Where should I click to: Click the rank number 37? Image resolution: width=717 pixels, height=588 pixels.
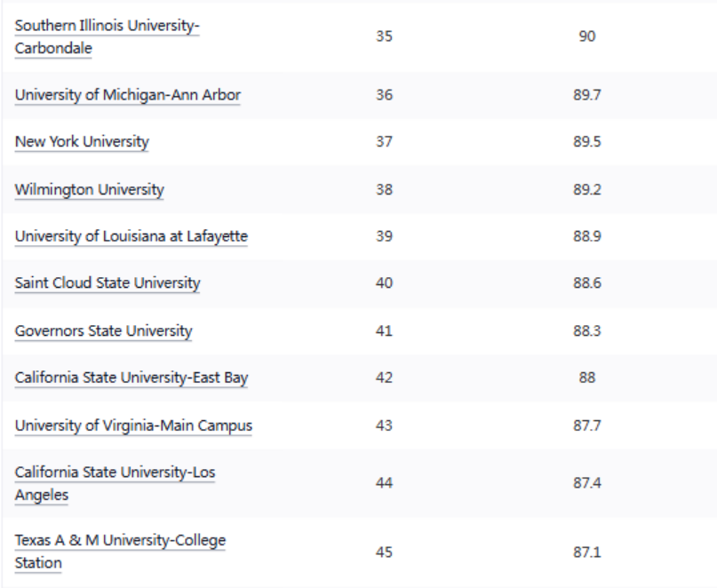(384, 142)
